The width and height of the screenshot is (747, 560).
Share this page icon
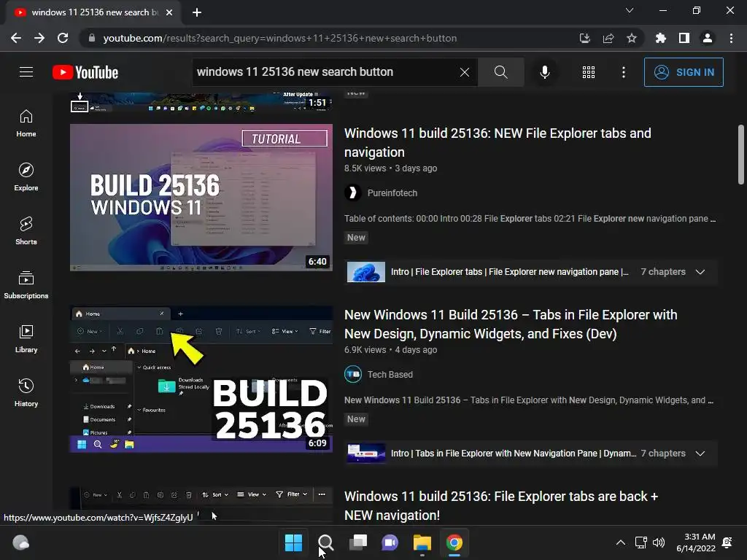pyautogui.click(x=608, y=38)
